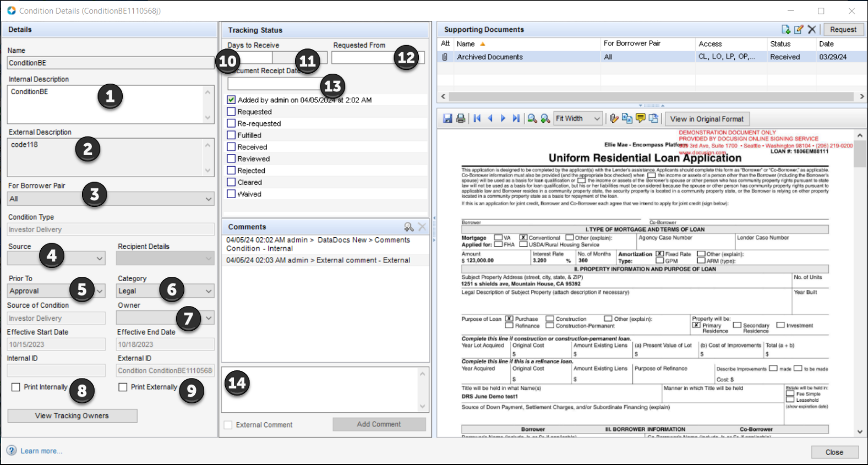The height and width of the screenshot is (465, 868).
Task: Uncheck the Added by admin checkbox
Action: pos(231,100)
